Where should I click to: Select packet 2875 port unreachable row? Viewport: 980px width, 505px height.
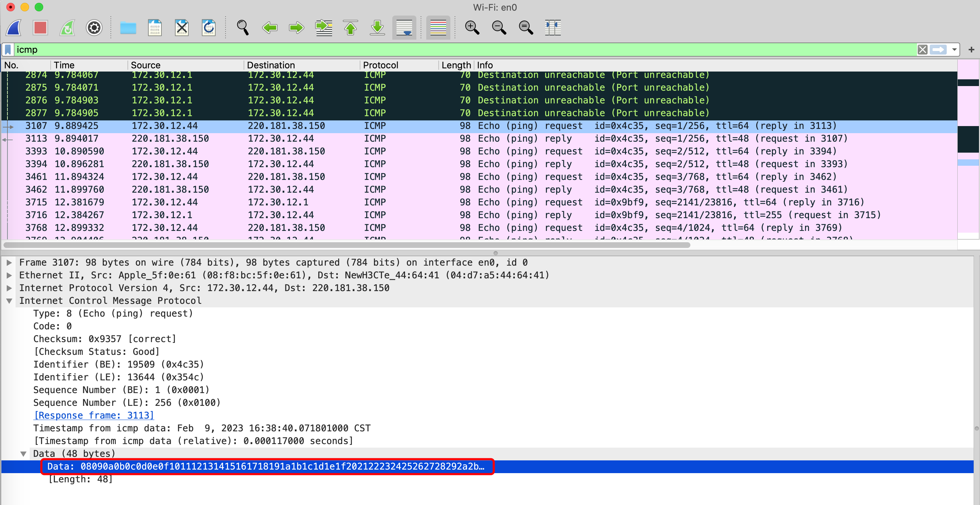tap(479, 87)
